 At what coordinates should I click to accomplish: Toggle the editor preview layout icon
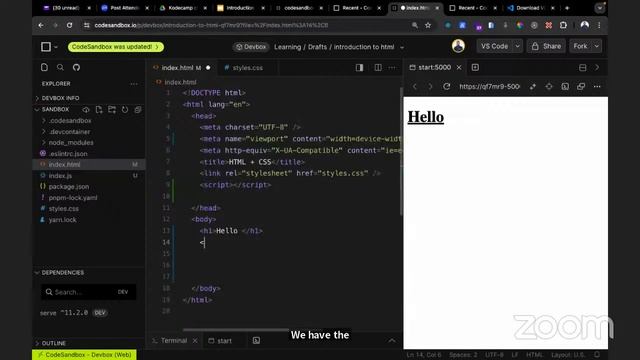[x=359, y=67]
